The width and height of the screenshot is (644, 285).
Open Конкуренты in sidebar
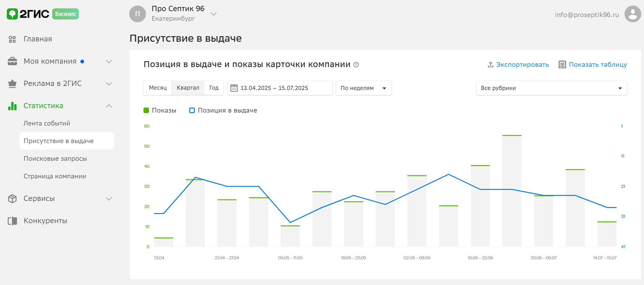(45, 221)
